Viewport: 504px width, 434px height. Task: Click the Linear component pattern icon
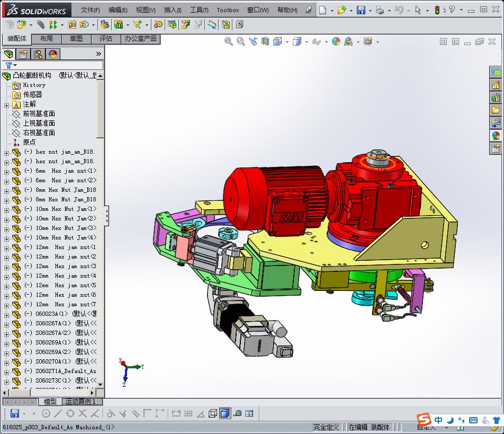coord(53,24)
